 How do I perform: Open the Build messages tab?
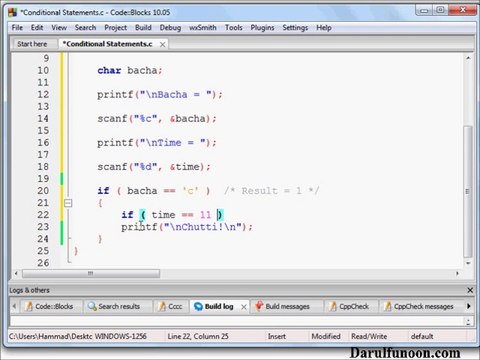283,306
